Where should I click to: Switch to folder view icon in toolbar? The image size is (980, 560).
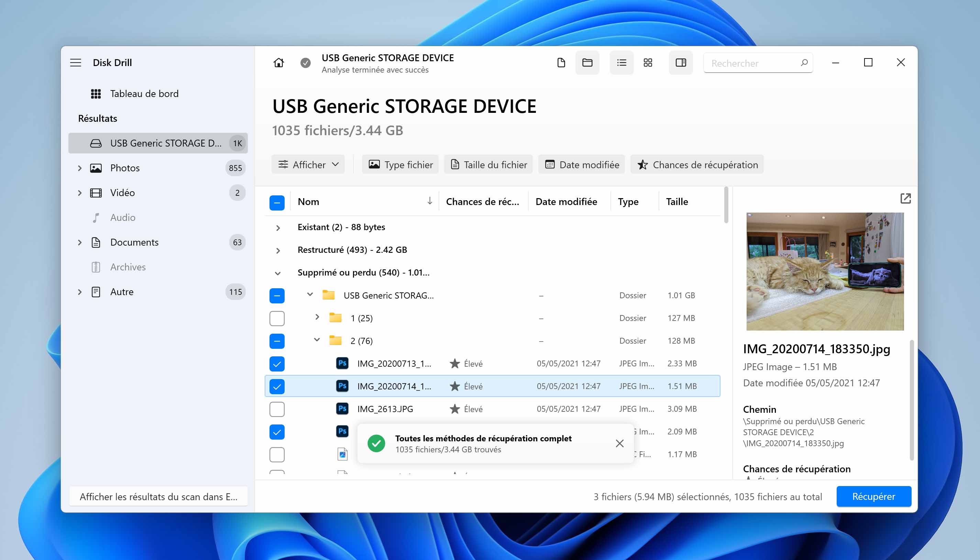587,63
